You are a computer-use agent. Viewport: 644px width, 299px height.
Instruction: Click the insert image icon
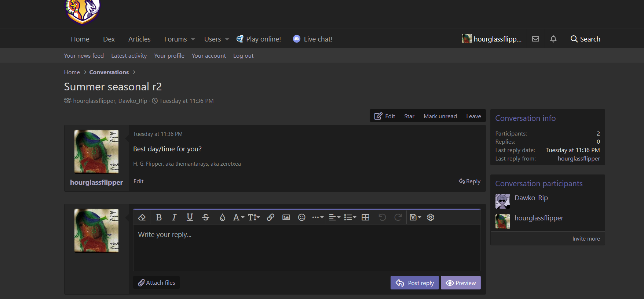286,217
